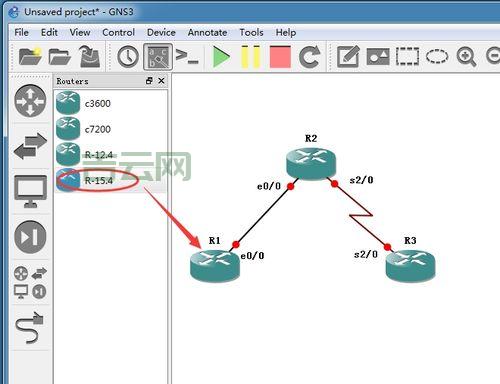This screenshot has height=384, width=500.
Task: Reload all devices with circular arrow icon
Action: tap(310, 57)
